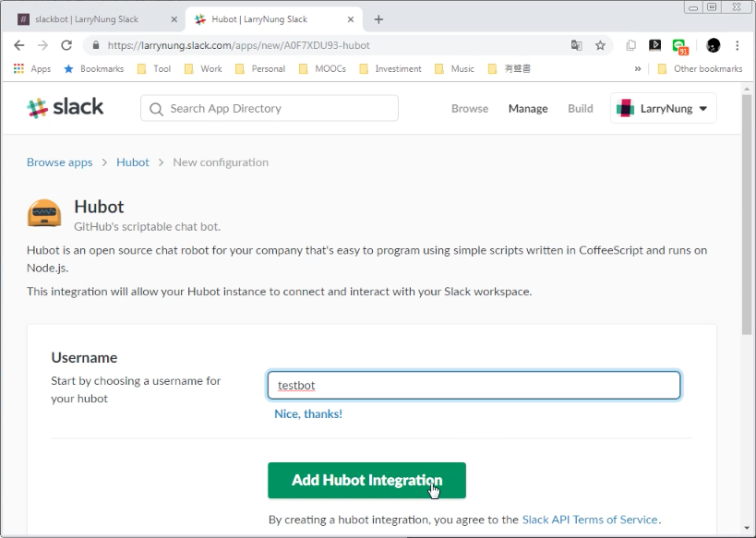Show hidden bookmarks with the chevron
The image size is (756, 538).
click(638, 68)
